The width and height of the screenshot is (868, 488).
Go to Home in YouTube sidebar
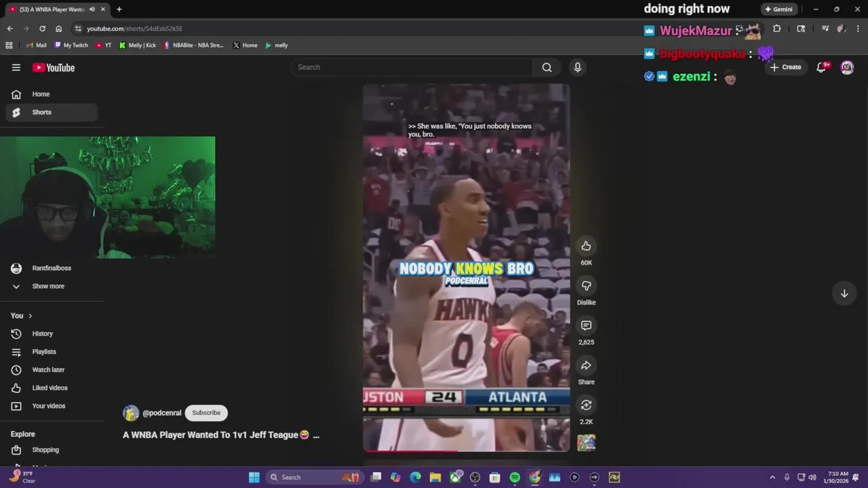(x=52, y=94)
